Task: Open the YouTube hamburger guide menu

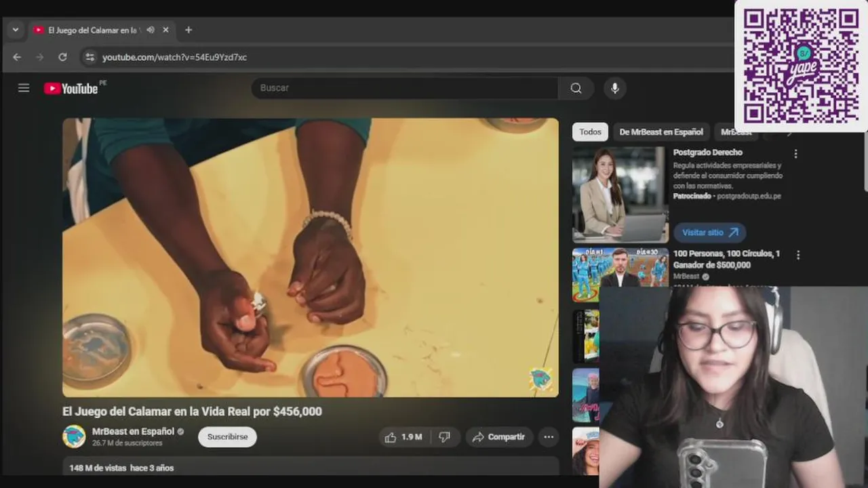Action: [24, 88]
